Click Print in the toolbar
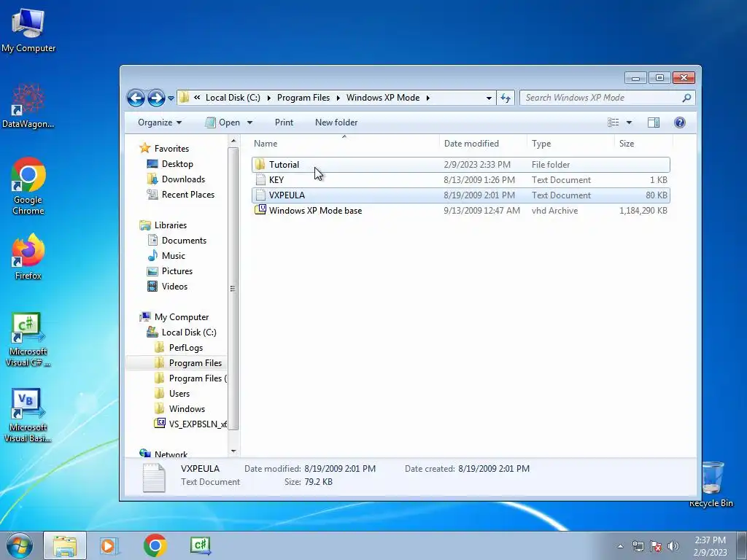 coord(284,122)
